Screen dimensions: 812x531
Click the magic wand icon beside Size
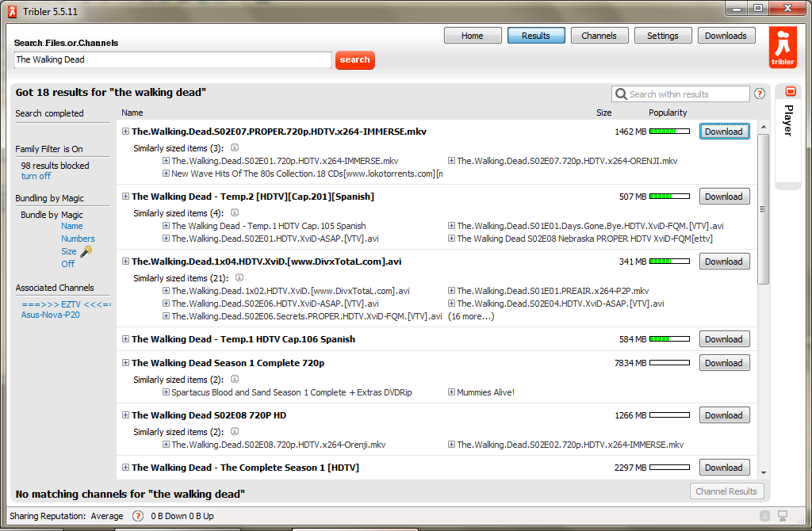(86, 251)
